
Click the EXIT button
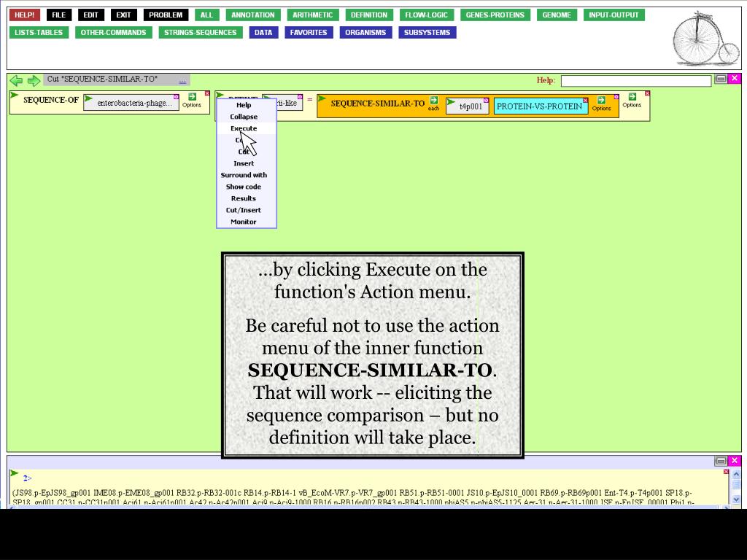tap(123, 15)
